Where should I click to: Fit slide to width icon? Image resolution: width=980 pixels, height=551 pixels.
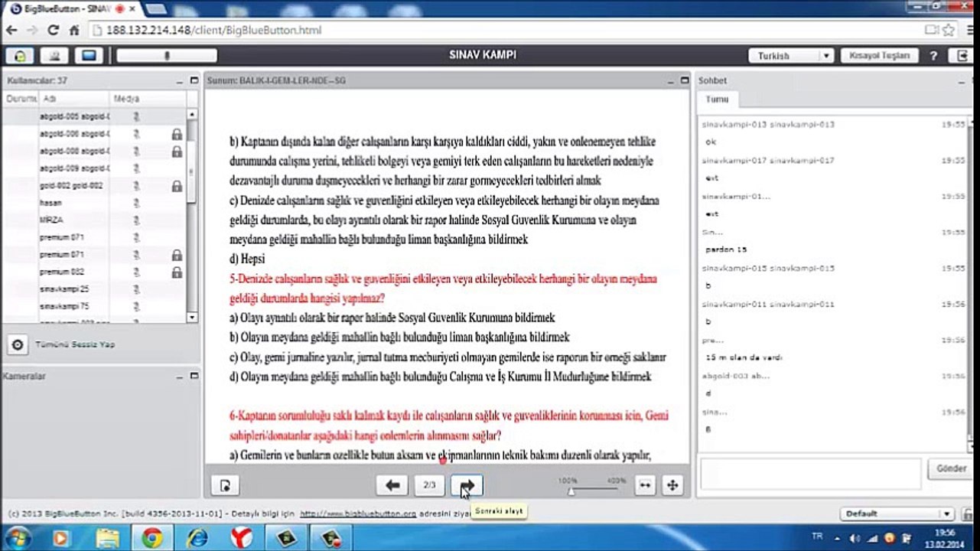pos(645,485)
